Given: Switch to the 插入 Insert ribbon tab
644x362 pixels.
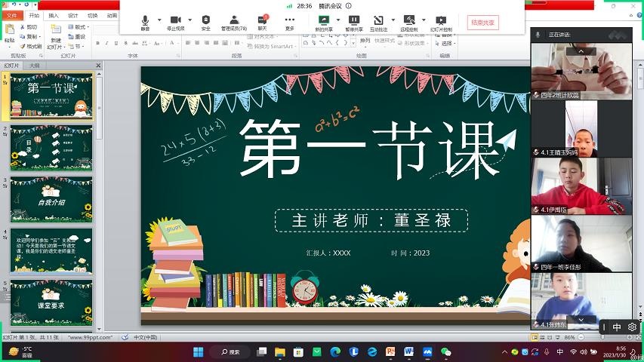Looking at the screenshot, I should pyautogui.click(x=54, y=15).
